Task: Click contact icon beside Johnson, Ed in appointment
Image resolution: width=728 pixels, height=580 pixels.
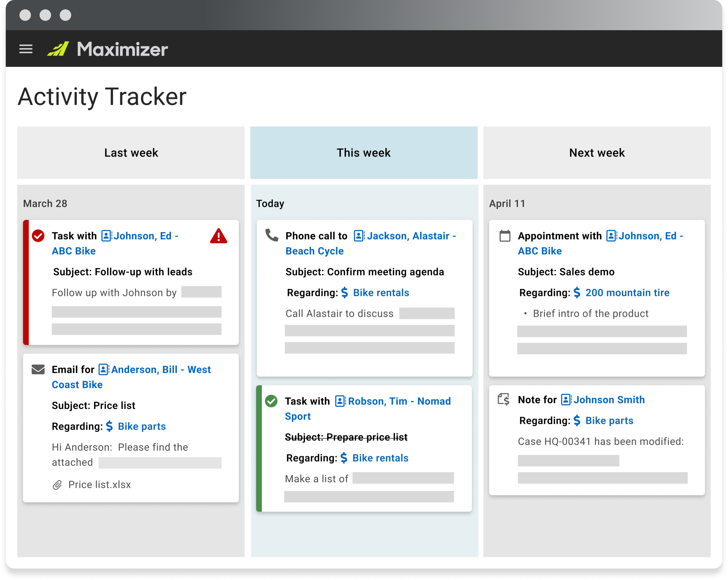Action: (x=611, y=236)
